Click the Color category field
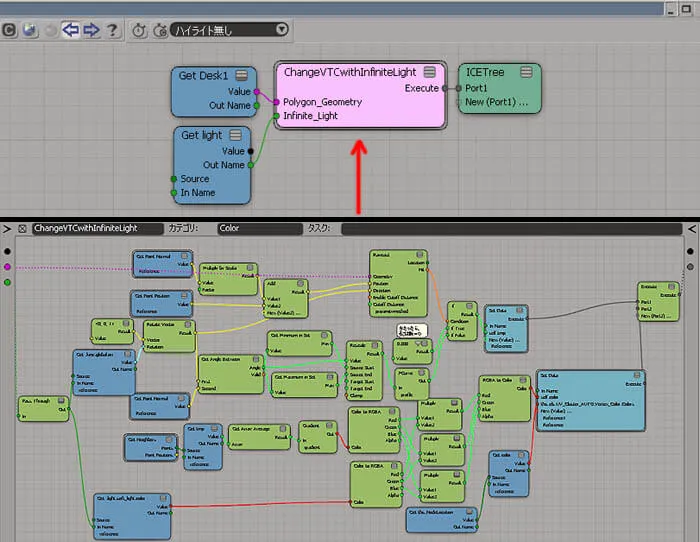 [x=260, y=229]
